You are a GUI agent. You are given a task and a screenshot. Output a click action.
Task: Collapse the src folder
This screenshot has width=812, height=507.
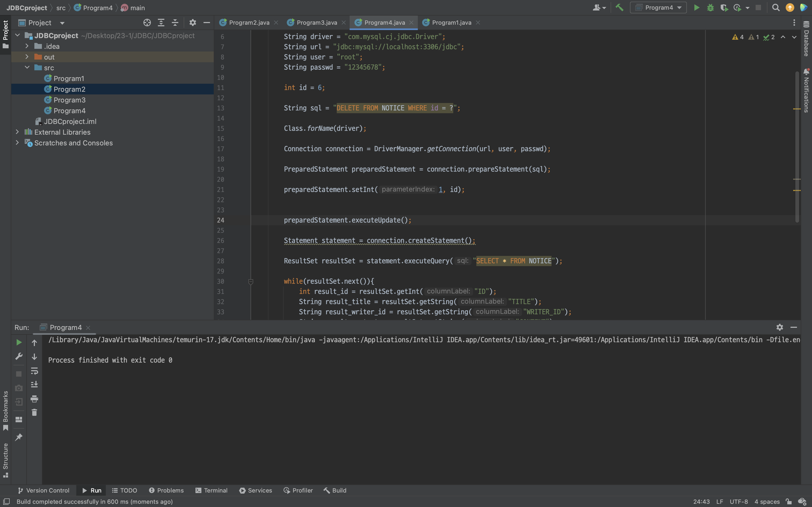point(27,68)
